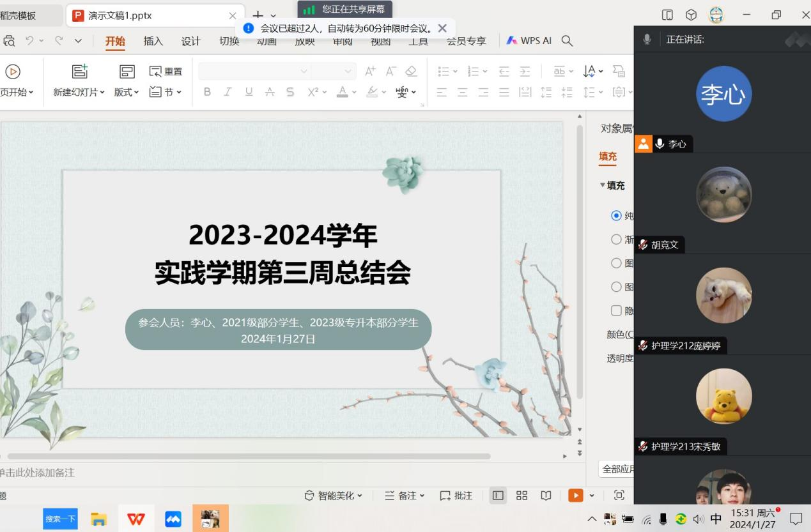This screenshot has height=532, width=811.
Task: Collapse the 填充 section triangle
Action: (x=602, y=185)
